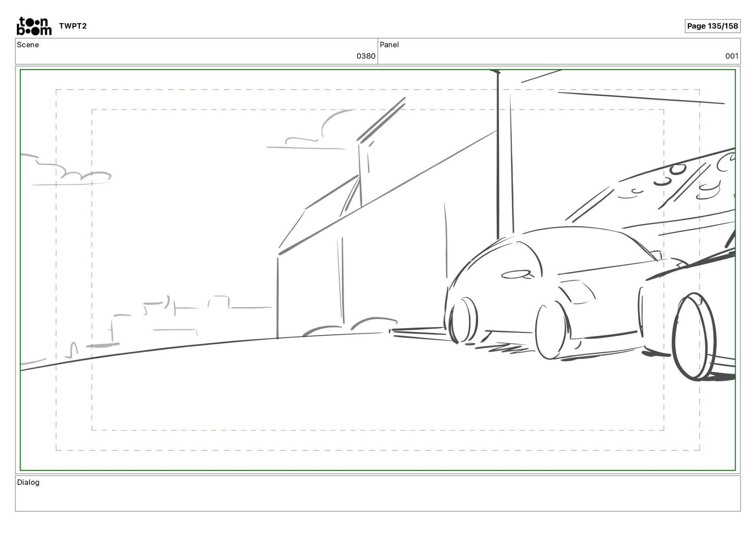
Task: Click the TWPT2 project title
Action: pos(73,26)
